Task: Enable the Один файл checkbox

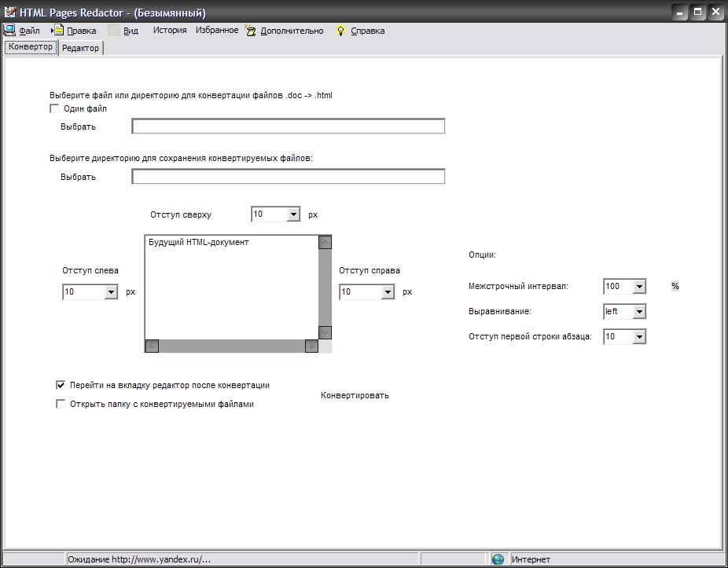Action: 54,108
